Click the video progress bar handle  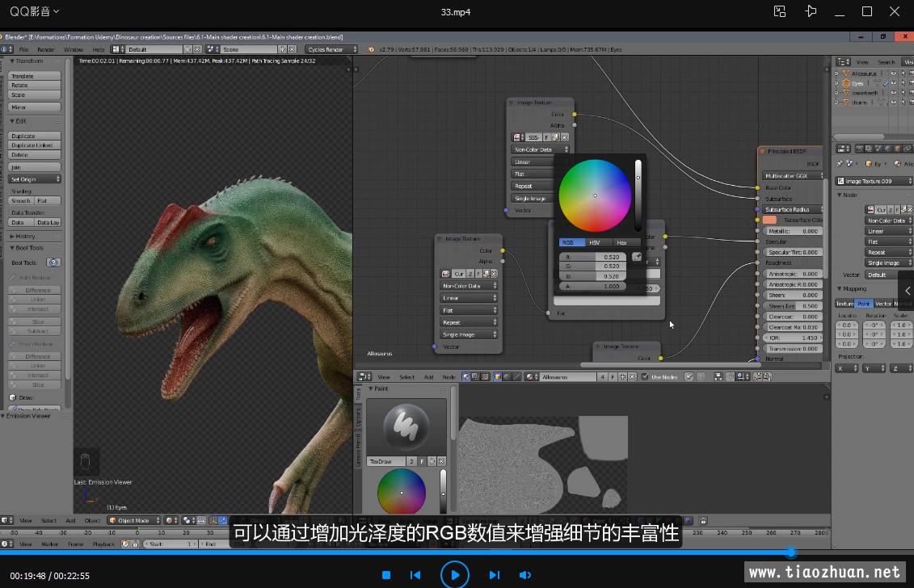(791, 552)
